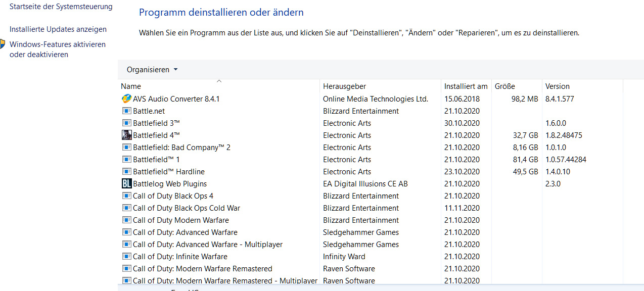Screen dimensions: 644x291
Task: Click the Battlefield™ 1 row icon
Action: tap(126, 160)
